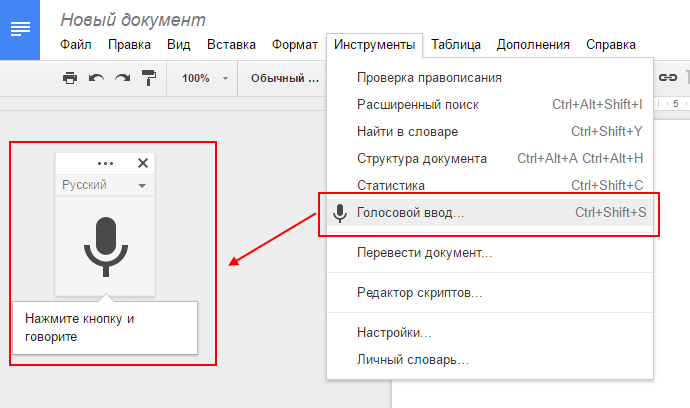Click the three dots on voice widget
The height and width of the screenshot is (408, 690).
(106, 163)
